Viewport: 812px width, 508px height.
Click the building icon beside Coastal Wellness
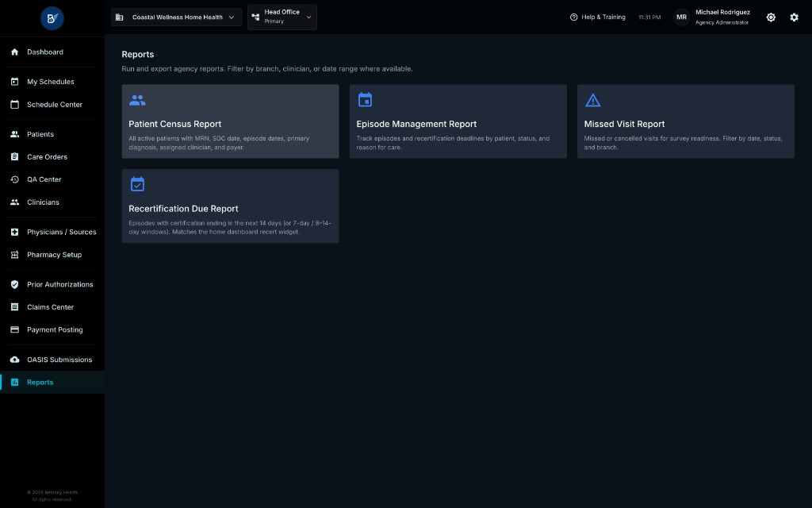119,17
